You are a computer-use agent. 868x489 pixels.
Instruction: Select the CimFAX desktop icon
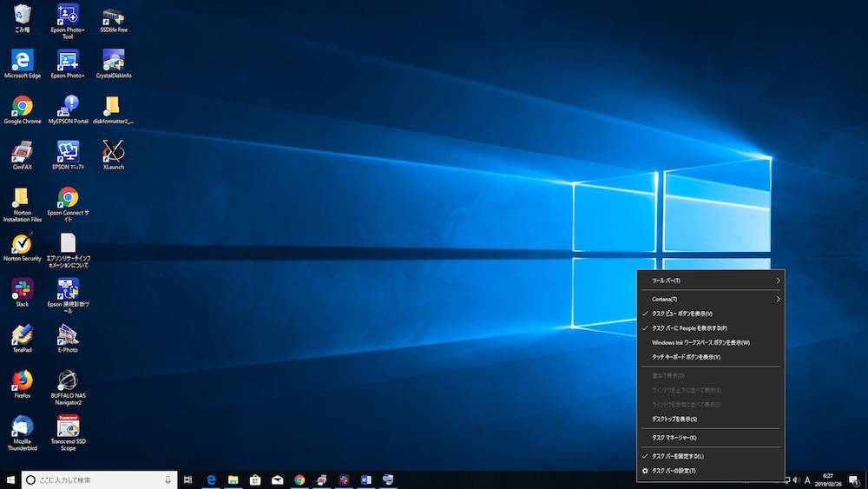pyautogui.click(x=23, y=155)
